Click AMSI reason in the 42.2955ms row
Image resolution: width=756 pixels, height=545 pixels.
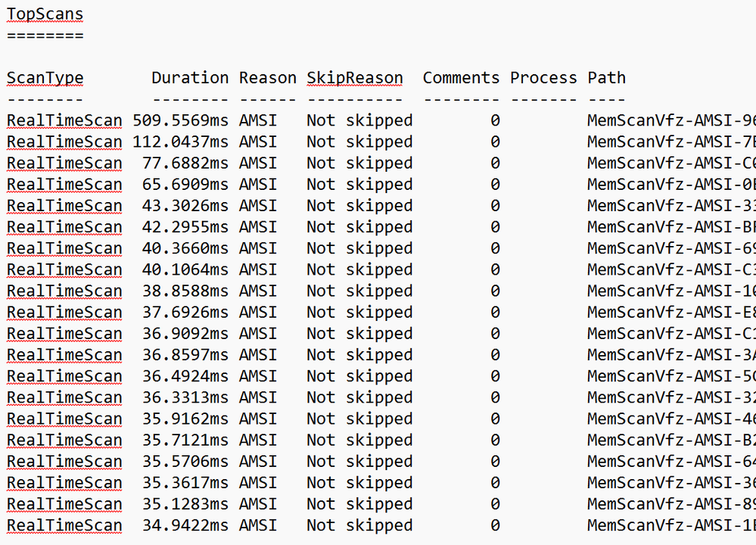click(x=258, y=227)
